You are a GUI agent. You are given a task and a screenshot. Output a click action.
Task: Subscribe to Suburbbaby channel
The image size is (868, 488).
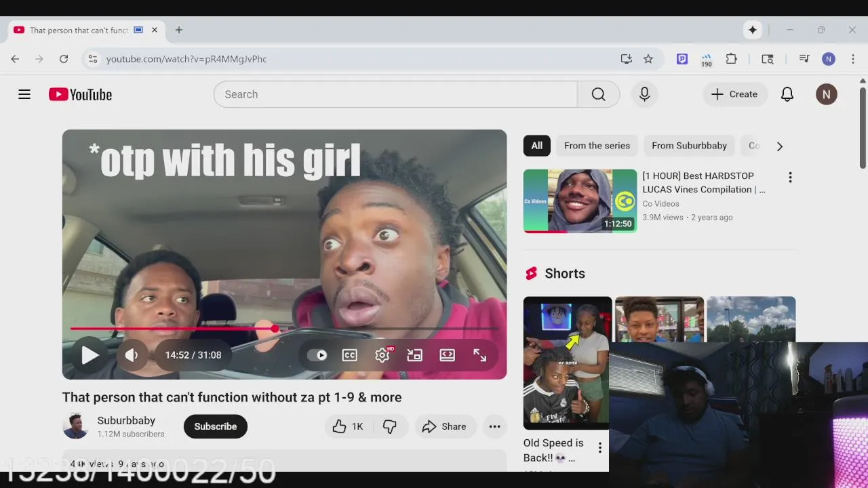click(x=215, y=426)
